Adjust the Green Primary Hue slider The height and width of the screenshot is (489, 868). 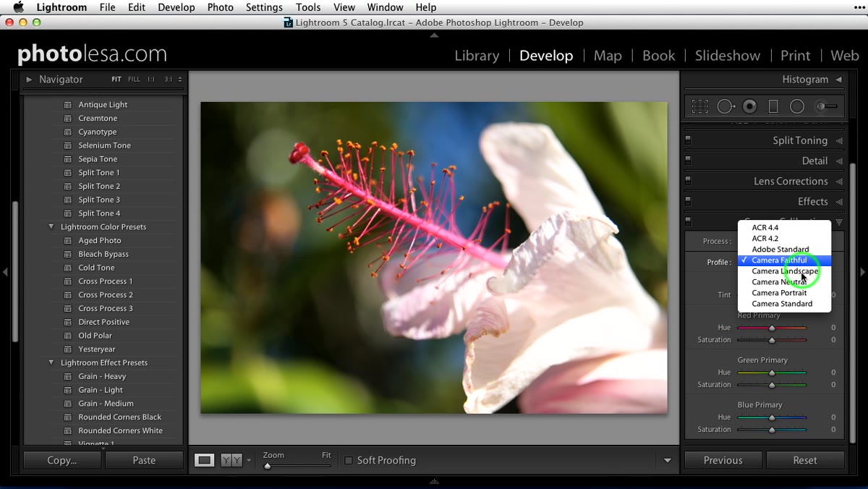pyautogui.click(x=772, y=373)
